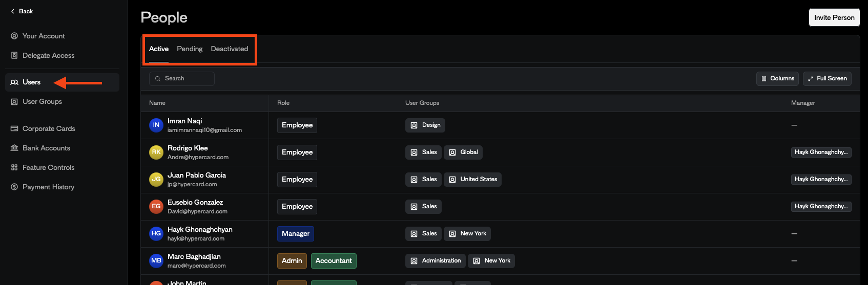Click the IN avatar for Imran Naqi
The width and height of the screenshot is (868, 285).
(156, 125)
